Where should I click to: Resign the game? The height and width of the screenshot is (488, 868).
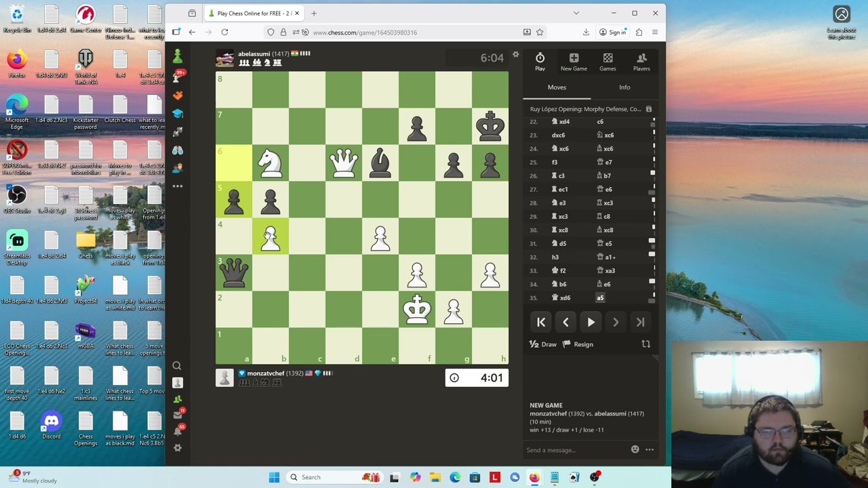[578, 344]
